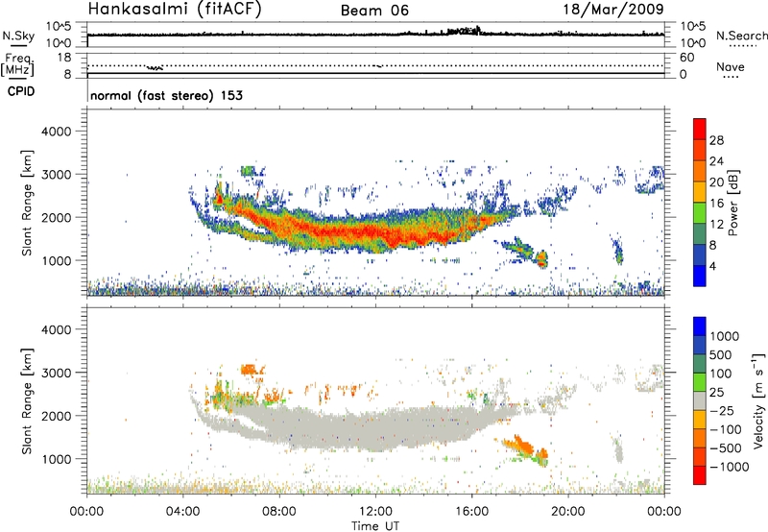This screenshot has height=532, width=768.
Task: Click the 'Nave' label
Action: pos(731,66)
